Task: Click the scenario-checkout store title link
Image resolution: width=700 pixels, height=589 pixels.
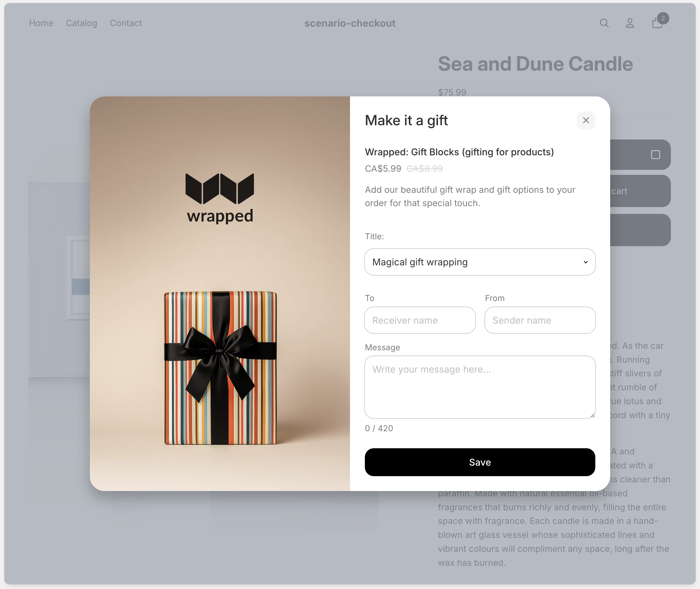Action: (350, 23)
